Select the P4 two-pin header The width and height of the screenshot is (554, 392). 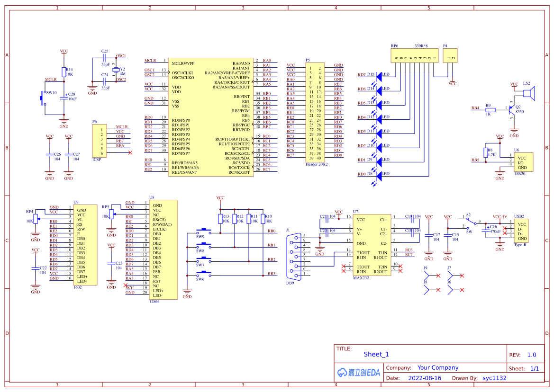point(450,56)
